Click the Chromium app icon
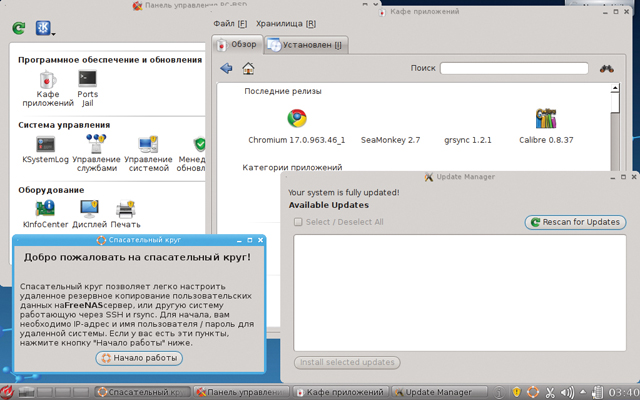640x400 pixels. pos(296,118)
